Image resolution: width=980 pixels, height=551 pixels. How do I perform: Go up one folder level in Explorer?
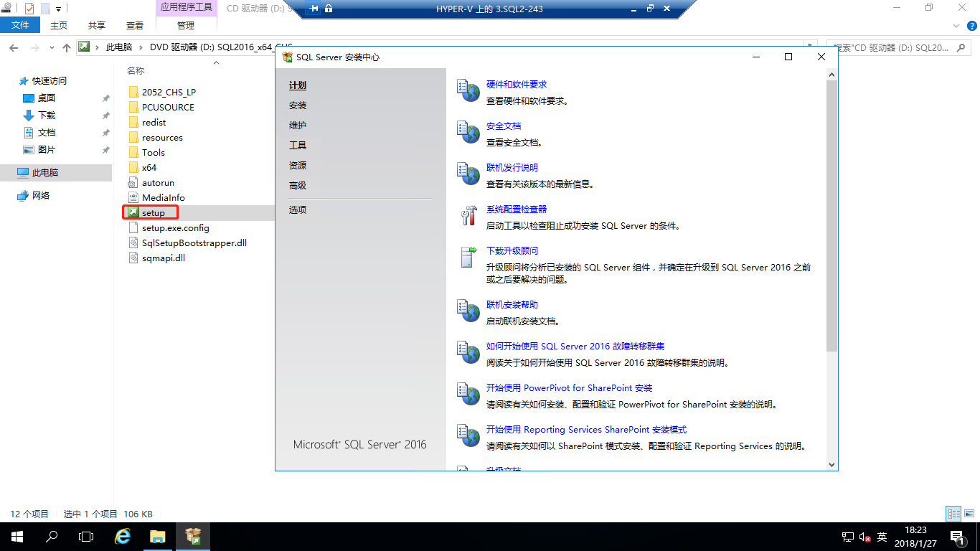67,47
